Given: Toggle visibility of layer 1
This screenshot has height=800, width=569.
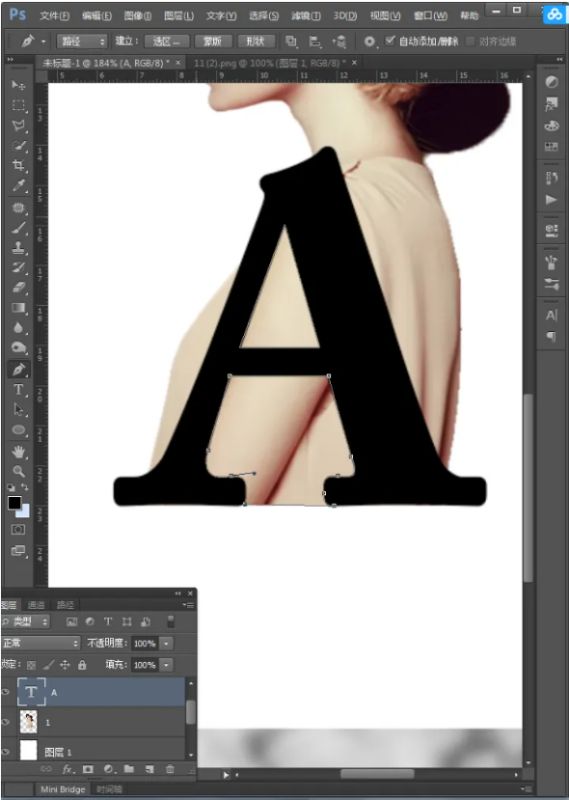Looking at the screenshot, I should click(6, 722).
